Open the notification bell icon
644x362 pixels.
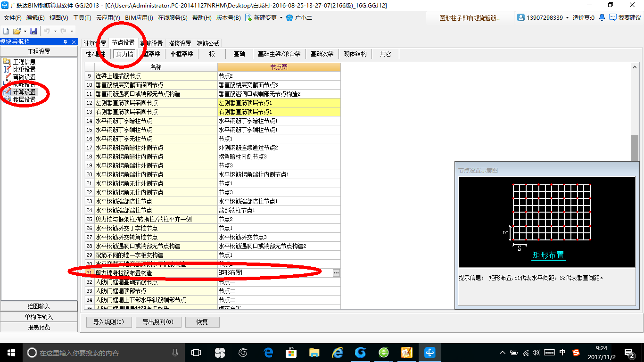click(x=602, y=17)
